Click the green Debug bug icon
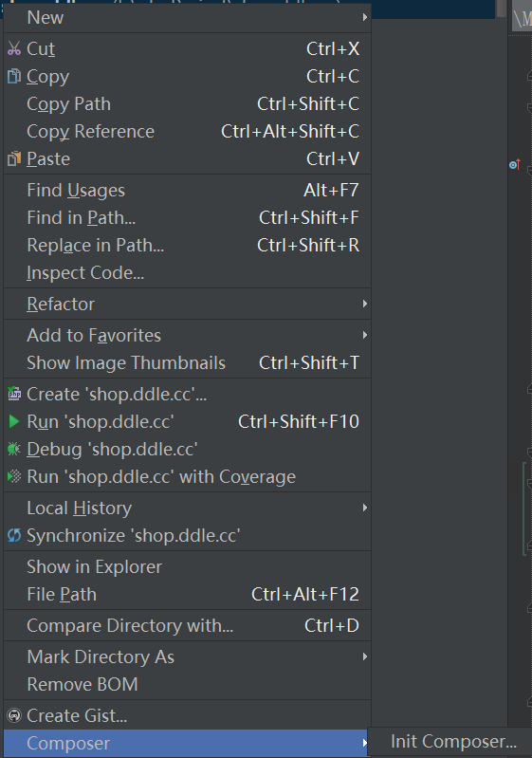The image size is (532, 758). click(x=14, y=449)
